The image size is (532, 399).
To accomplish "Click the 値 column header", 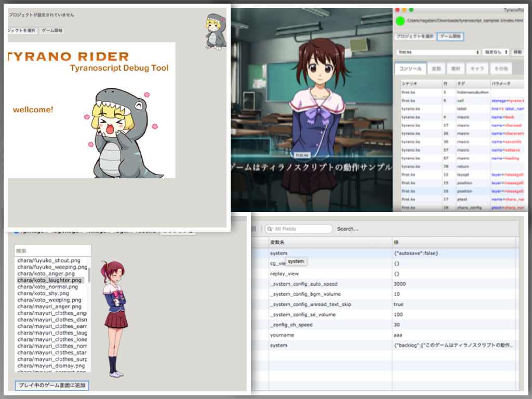I will pyautogui.click(x=454, y=242).
